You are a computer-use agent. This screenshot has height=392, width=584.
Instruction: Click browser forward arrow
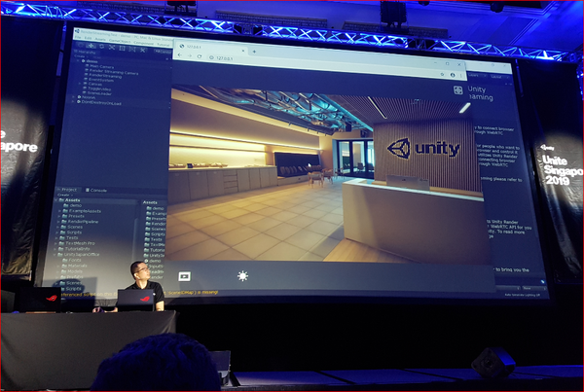pos(190,55)
